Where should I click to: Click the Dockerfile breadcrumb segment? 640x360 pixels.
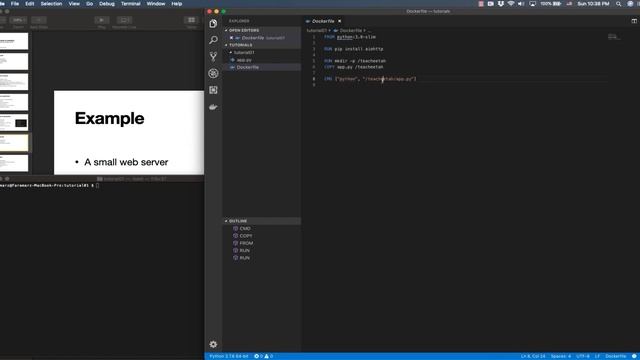pos(351,30)
